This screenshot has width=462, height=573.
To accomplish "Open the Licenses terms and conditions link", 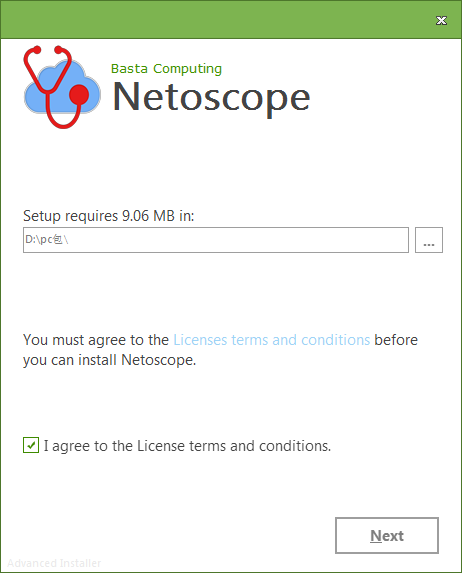I will 272,340.
